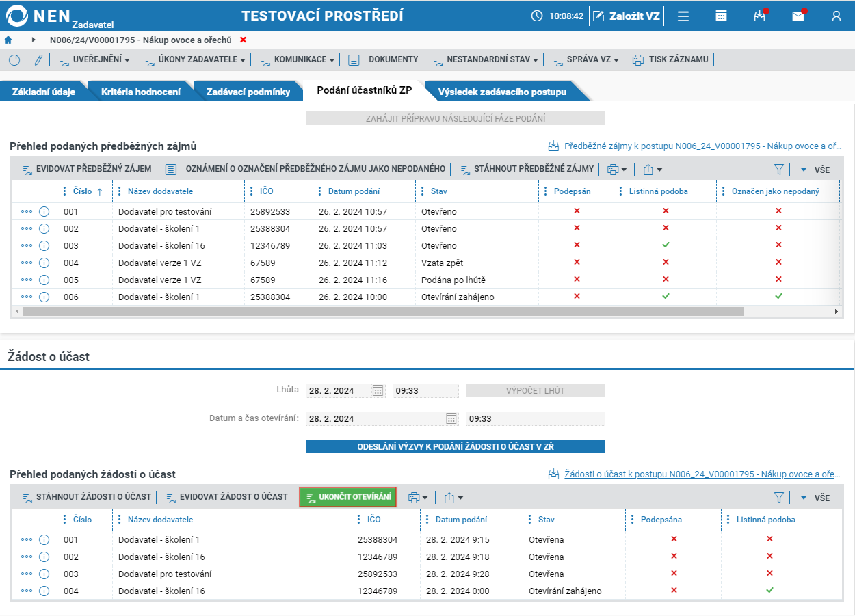
Task: Click EVIDOVAT ŽÁDOST O ÚČAST button
Action: pyautogui.click(x=226, y=497)
